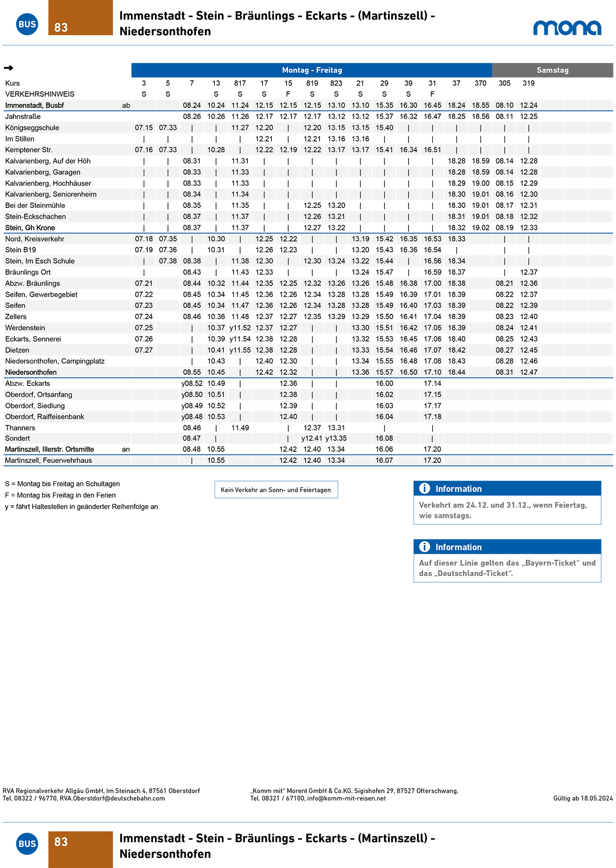Screen dimensions: 616x868
Task: Click the mona logo at top
Action: [x=567, y=28]
